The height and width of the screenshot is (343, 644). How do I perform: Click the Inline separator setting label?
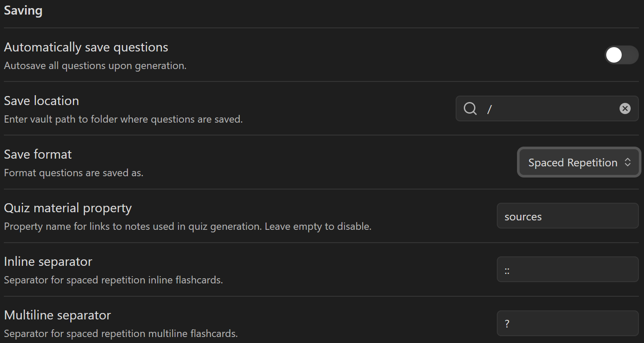click(48, 262)
